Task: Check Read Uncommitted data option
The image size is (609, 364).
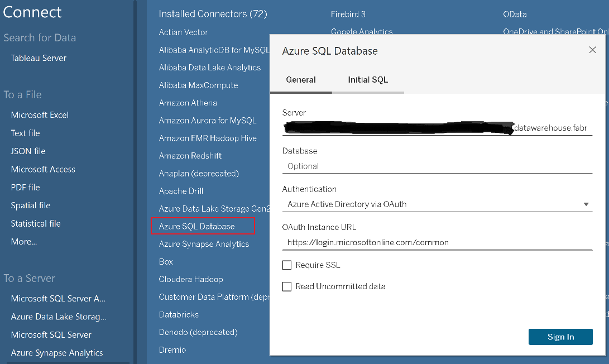Action: tap(287, 286)
